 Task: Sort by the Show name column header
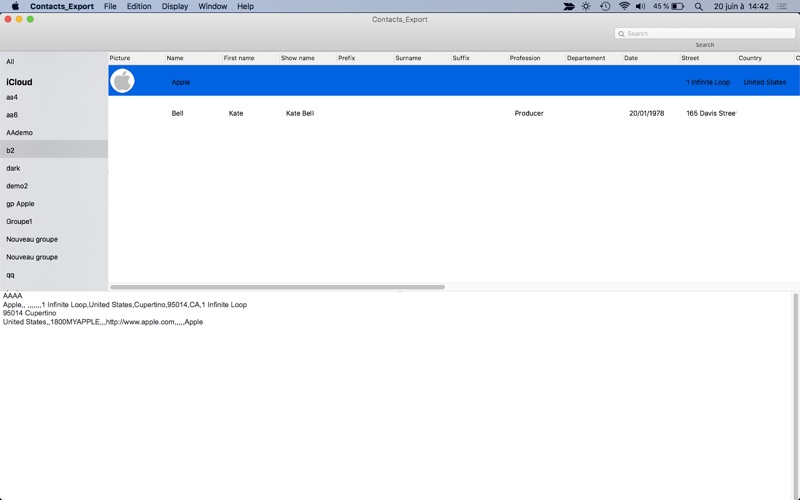[308, 58]
